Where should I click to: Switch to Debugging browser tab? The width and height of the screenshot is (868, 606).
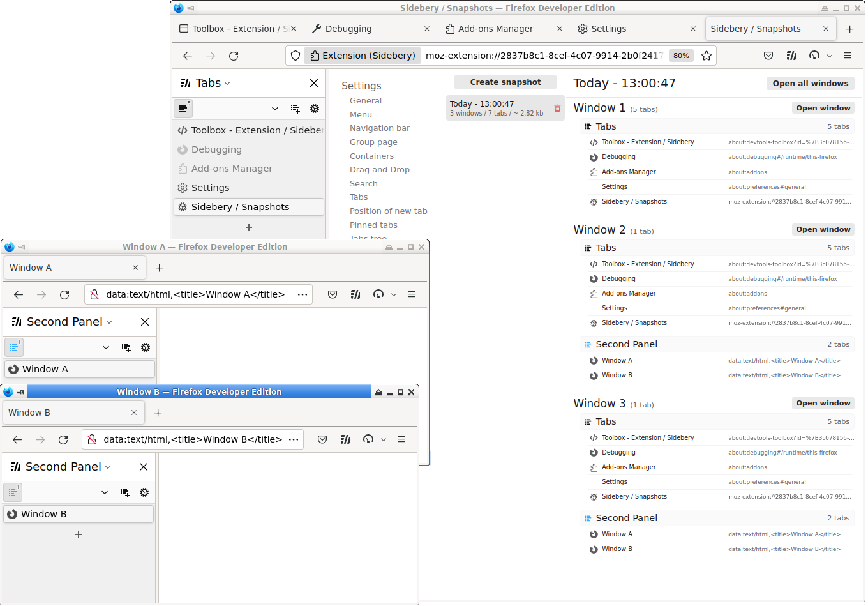(370, 29)
